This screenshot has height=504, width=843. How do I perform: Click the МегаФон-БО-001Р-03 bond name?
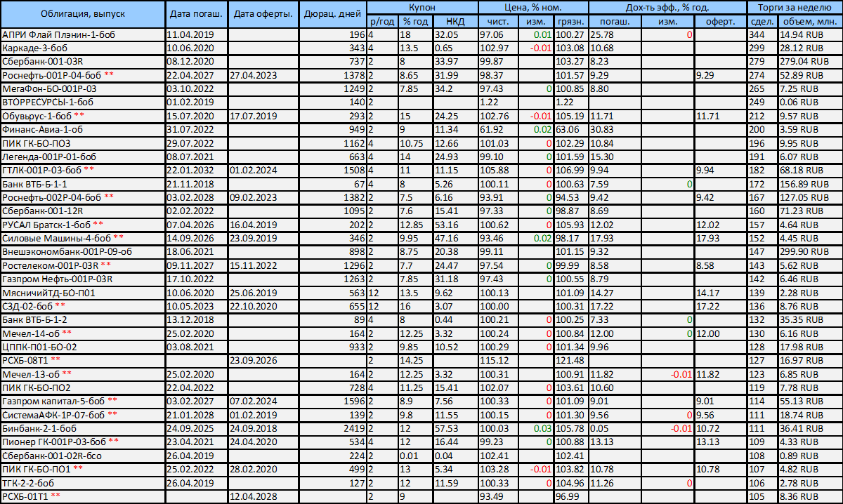click(x=50, y=89)
